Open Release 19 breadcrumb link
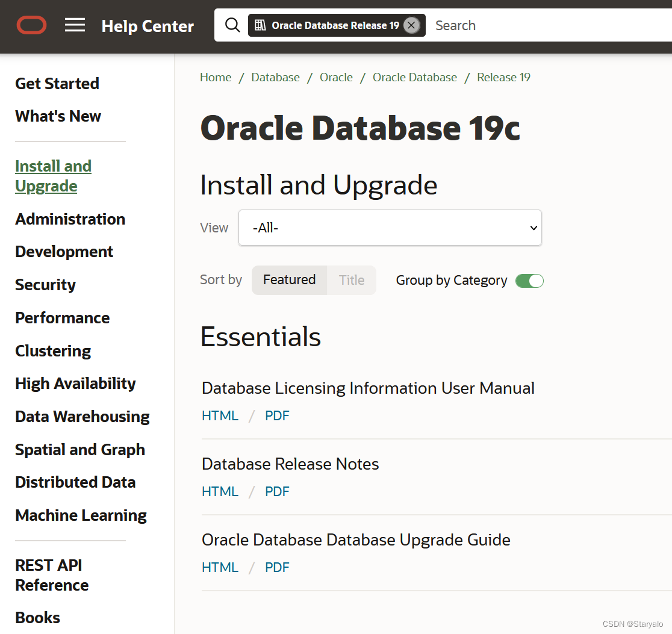672x634 pixels. pos(503,77)
